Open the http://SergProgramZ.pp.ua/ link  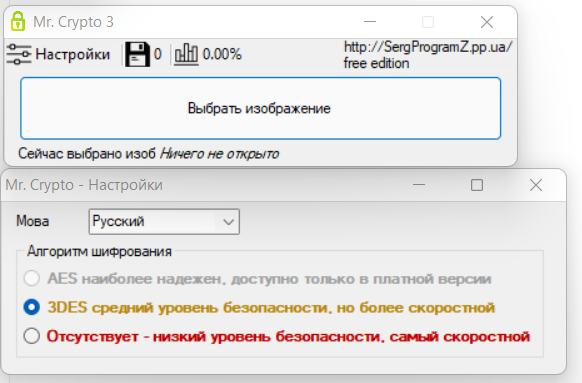pos(428,47)
